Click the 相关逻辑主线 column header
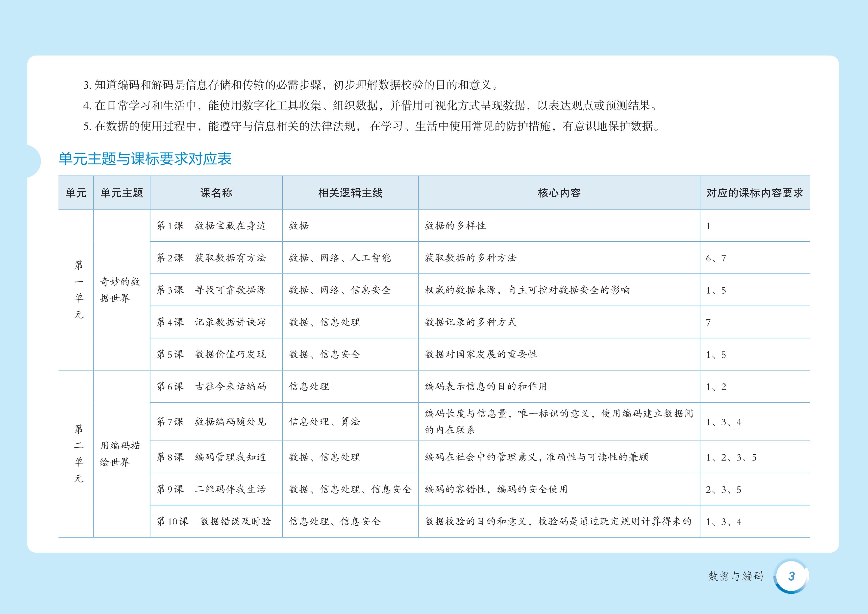This screenshot has height=614, width=868. (350, 193)
